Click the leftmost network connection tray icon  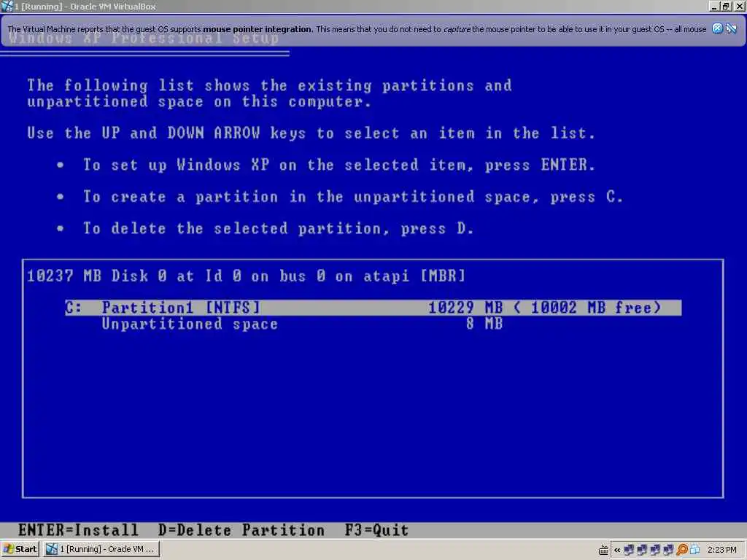click(629, 550)
